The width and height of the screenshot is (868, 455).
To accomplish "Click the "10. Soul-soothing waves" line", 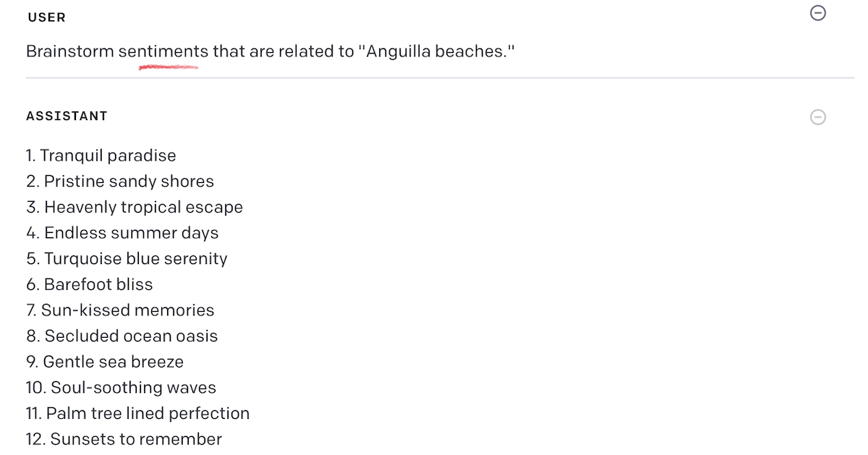I will click(x=121, y=388).
